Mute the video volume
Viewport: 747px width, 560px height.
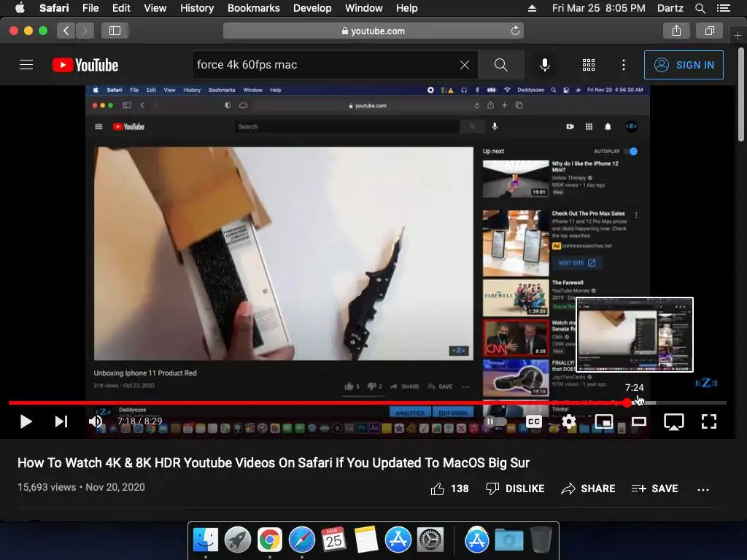[96, 421]
